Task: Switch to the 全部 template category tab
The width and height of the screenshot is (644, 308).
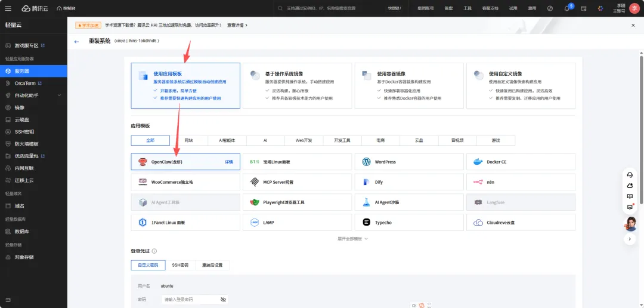Action: coord(150,140)
